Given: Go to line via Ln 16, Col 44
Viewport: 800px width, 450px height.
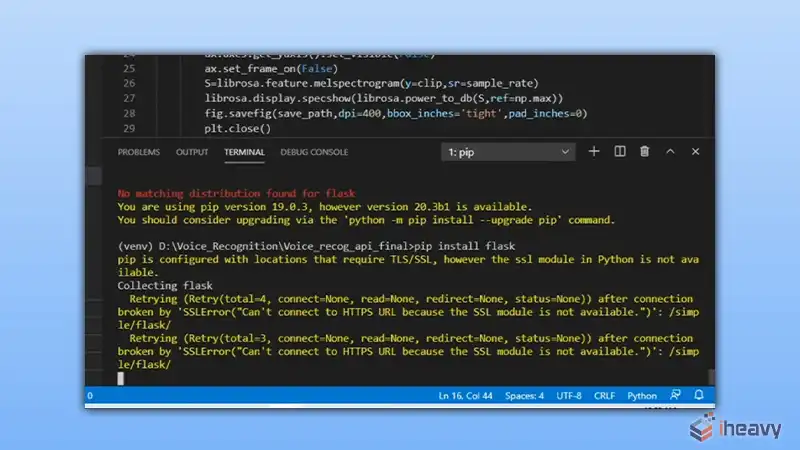Looking at the screenshot, I should [465, 395].
